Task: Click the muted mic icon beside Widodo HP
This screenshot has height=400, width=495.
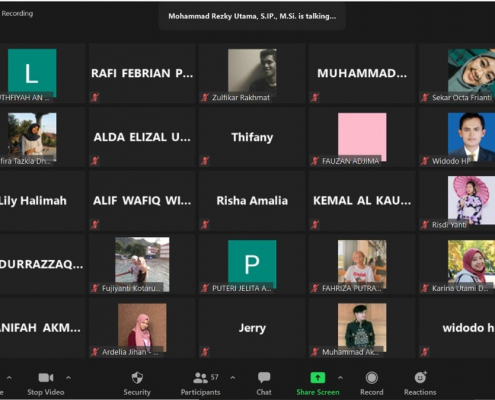Action: point(425,161)
